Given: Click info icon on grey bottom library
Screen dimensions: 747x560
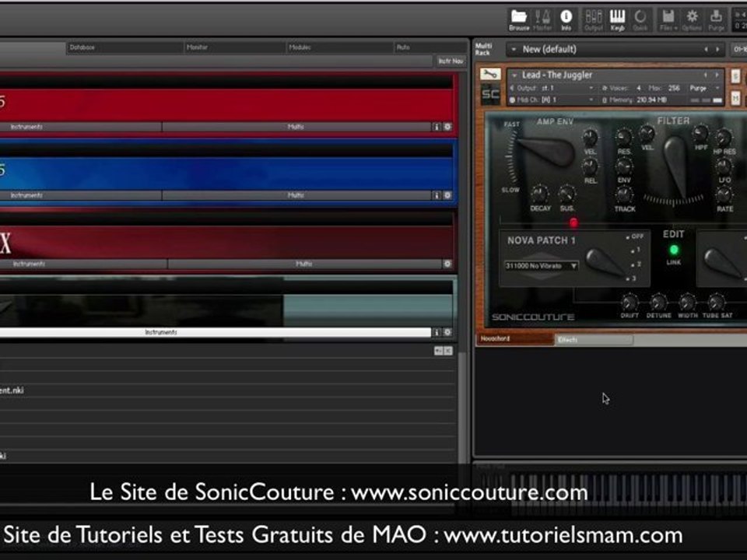Looking at the screenshot, I should coord(437,332).
